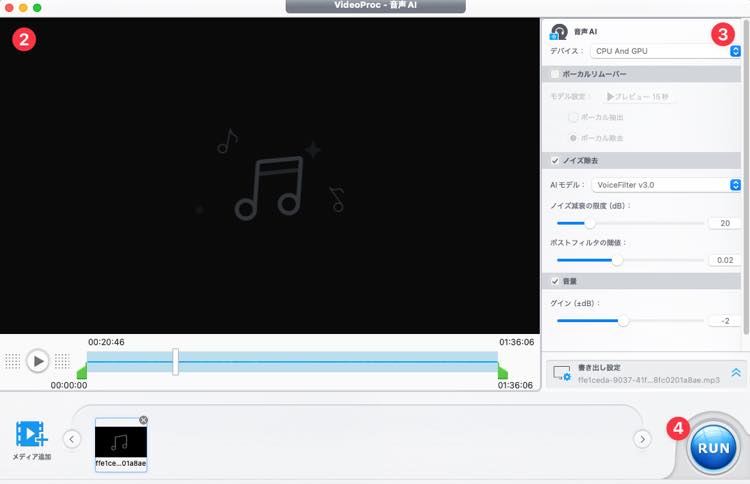The height and width of the screenshot is (484, 750).
Task: Toggle the 音量 checkbox
Action: click(555, 281)
